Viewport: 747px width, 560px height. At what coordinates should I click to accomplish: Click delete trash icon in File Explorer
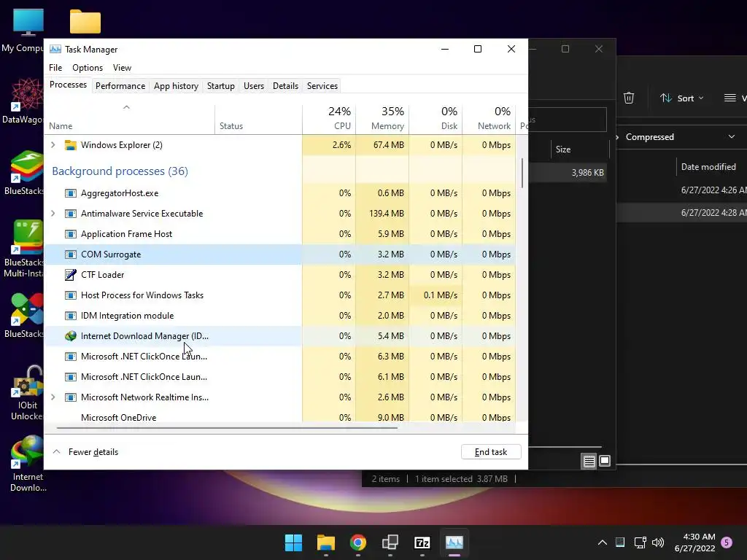[629, 98]
